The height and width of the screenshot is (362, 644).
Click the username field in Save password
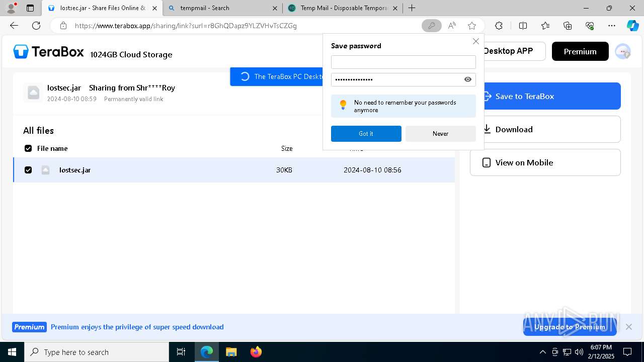[x=404, y=62]
